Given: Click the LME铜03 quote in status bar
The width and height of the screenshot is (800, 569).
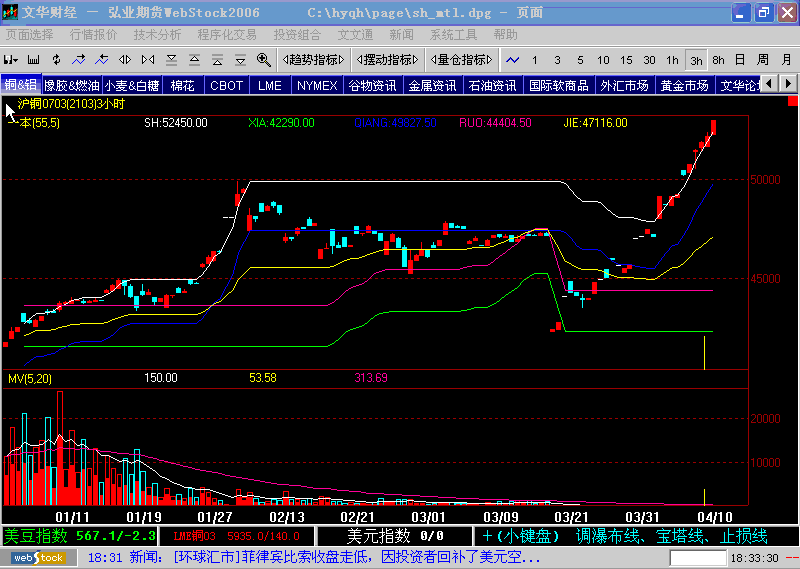Looking at the screenshot, I should pos(237,536).
